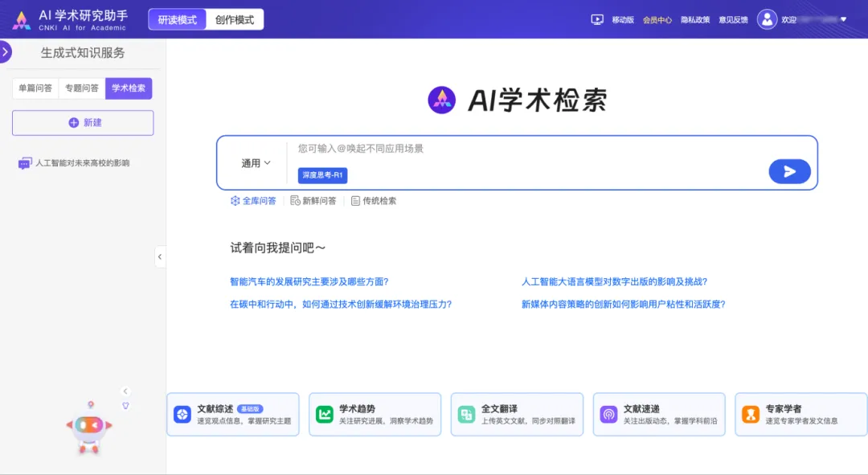
Task: Toggle the 深度思考-R1 option
Action: pyautogui.click(x=323, y=175)
